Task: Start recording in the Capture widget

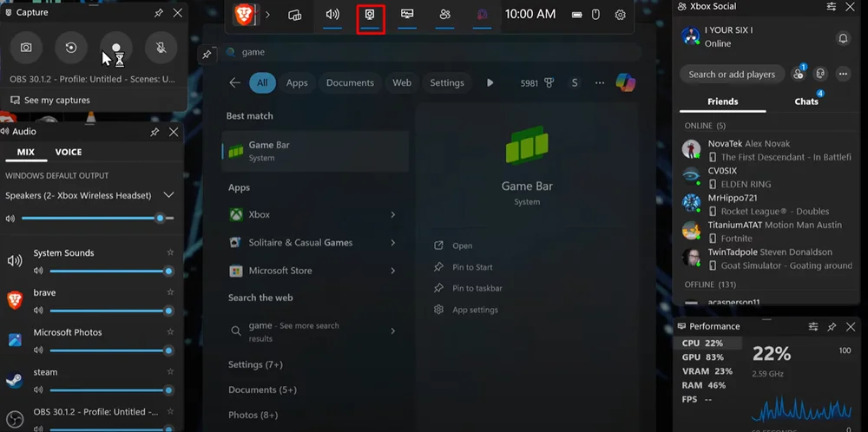Action: coord(116,48)
